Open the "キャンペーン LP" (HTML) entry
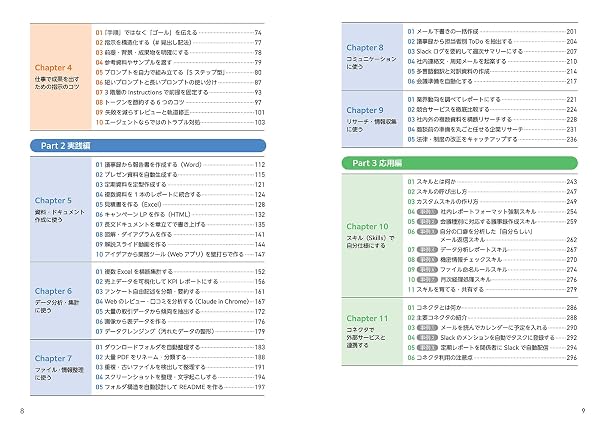Screen dimensions: 606x430 (x=180, y=214)
